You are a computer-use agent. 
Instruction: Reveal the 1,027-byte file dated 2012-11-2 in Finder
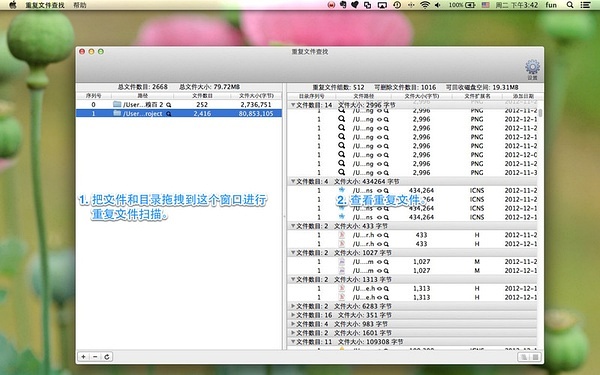click(386, 262)
